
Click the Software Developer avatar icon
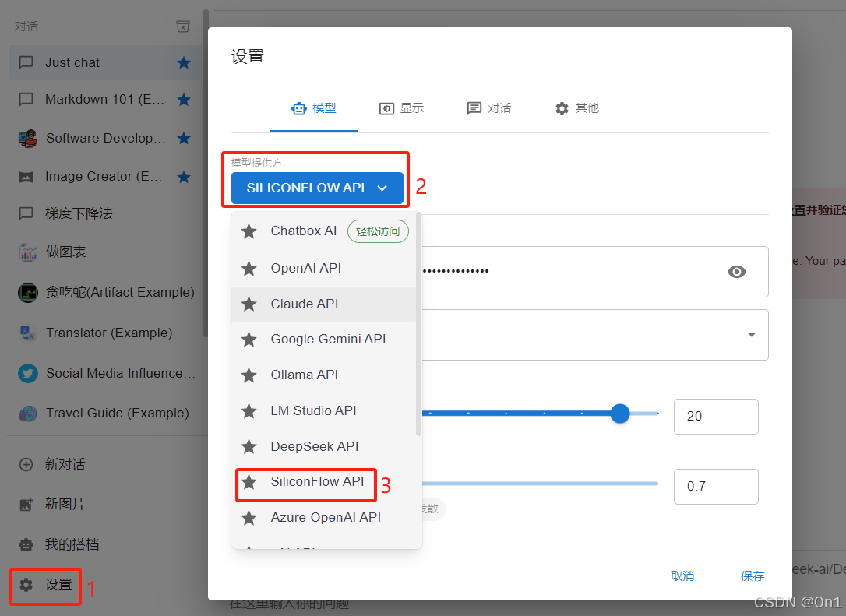[27, 138]
